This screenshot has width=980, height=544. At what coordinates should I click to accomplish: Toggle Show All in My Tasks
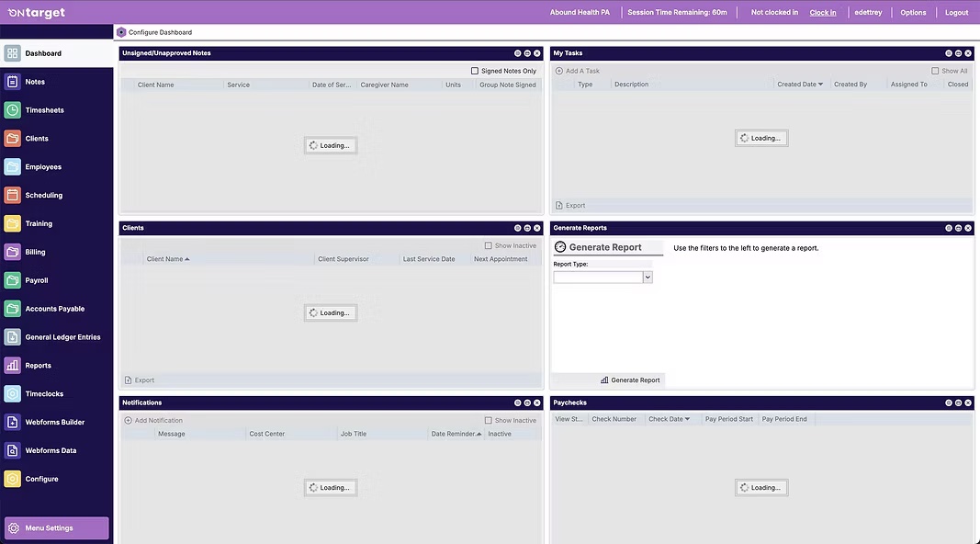pyautogui.click(x=935, y=71)
